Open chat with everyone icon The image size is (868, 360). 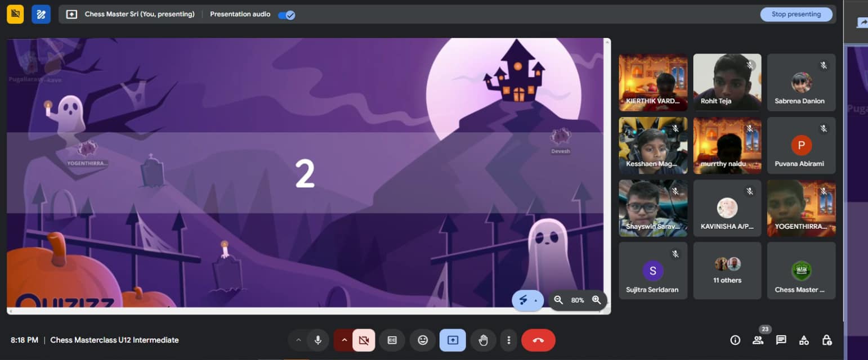pyautogui.click(x=781, y=340)
